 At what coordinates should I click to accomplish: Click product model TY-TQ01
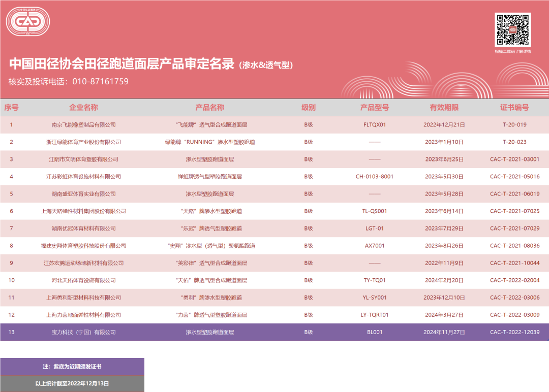pos(375,280)
